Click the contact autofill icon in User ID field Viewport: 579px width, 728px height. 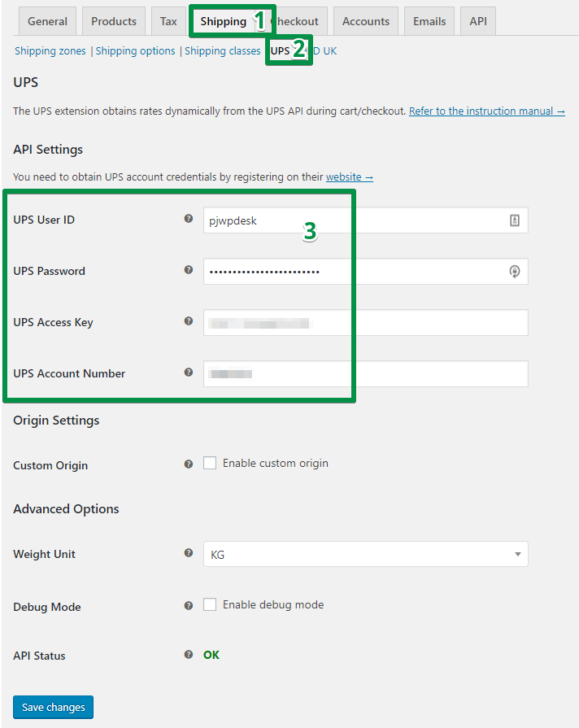tap(515, 220)
